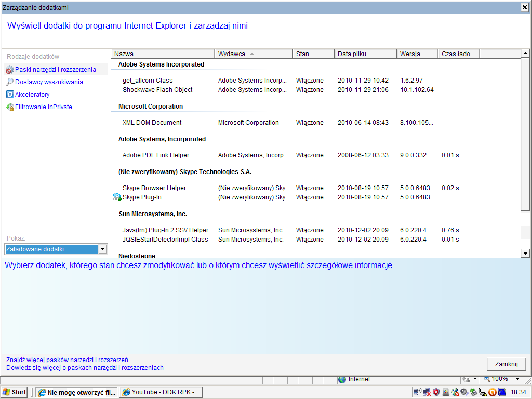Click the Adobe Systems, Incorporated group header

point(162,139)
